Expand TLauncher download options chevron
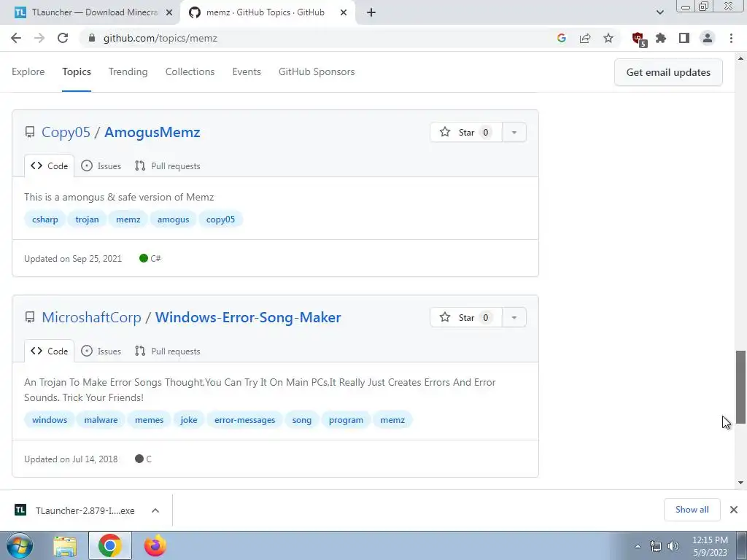 pos(155,510)
